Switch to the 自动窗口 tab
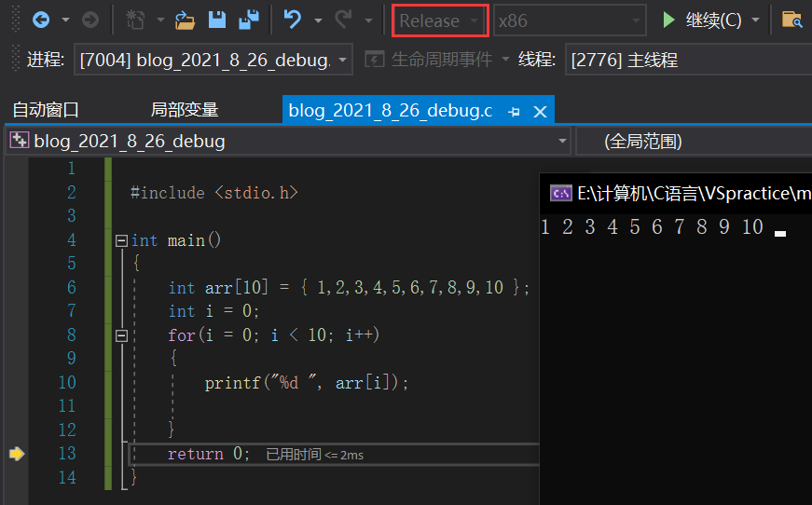This screenshot has width=812, height=505. click(46, 110)
